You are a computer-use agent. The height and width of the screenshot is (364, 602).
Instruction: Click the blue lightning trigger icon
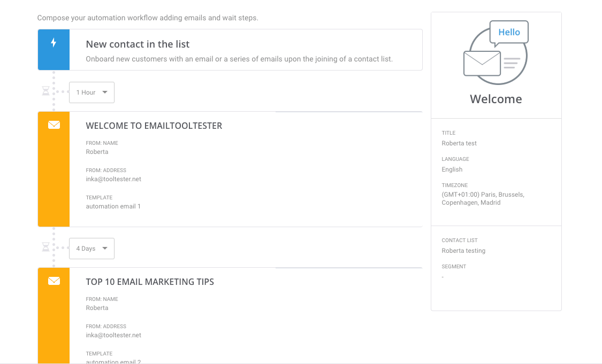(x=54, y=43)
